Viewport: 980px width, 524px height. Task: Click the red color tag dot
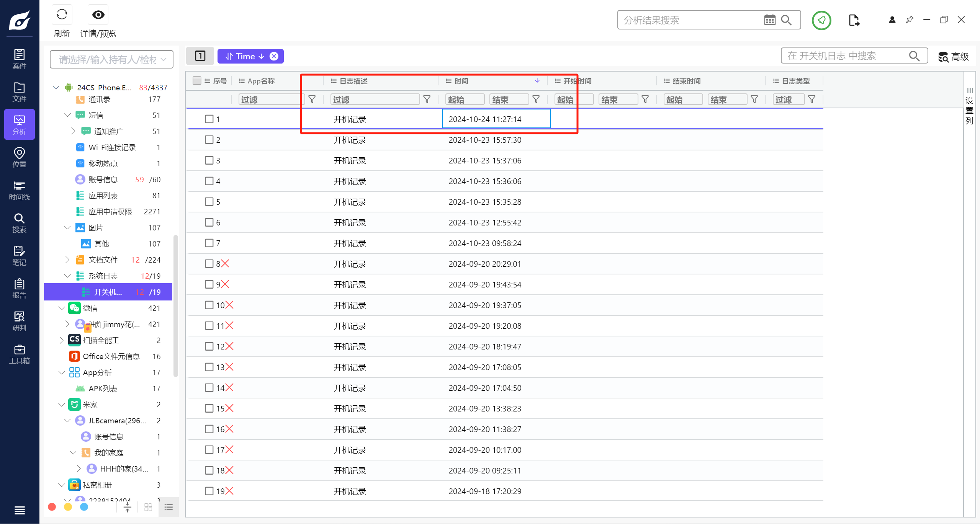[52, 507]
